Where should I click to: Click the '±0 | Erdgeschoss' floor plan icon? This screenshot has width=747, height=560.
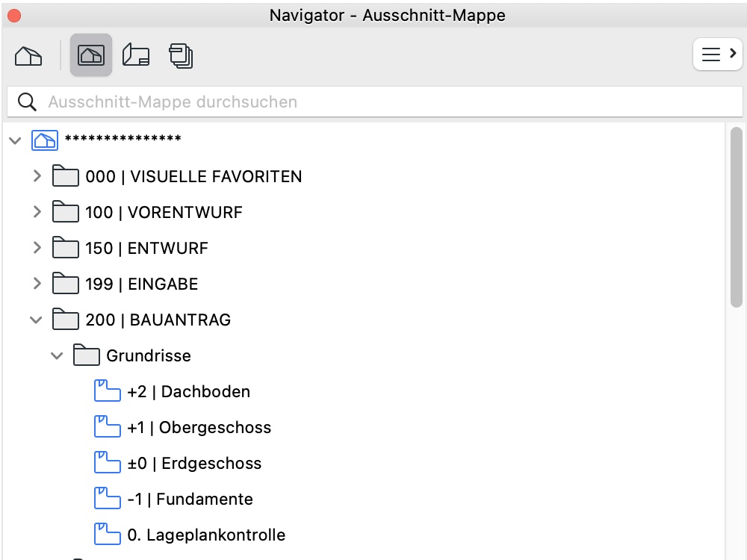coord(108,463)
